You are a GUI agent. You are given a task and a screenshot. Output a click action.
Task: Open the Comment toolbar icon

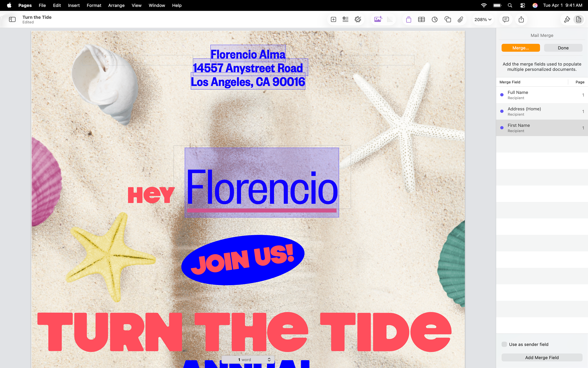tap(506, 19)
